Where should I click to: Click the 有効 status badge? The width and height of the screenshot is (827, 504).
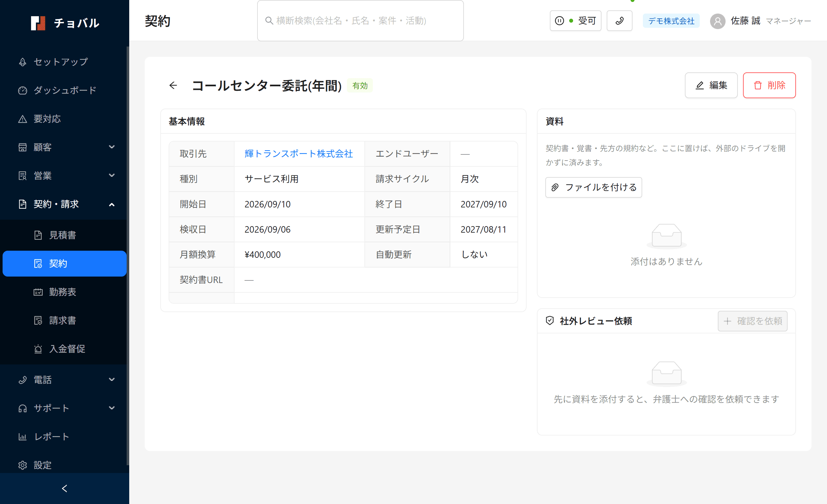click(x=360, y=86)
